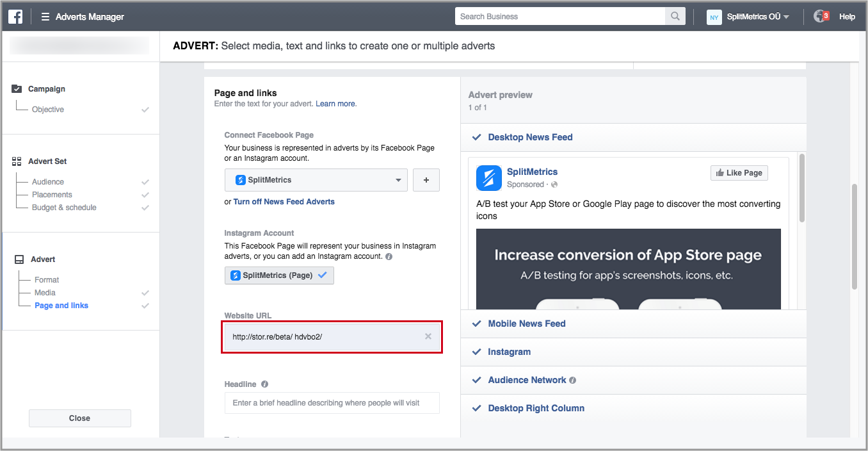Click the 'Campaign' section heading

(x=47, y=89)
